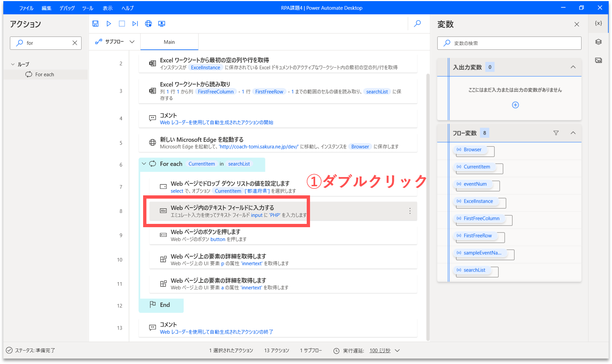Viewport: 612px width, 364px height.
Task: Open the Subflows dropdown
Action: [115, 42]
